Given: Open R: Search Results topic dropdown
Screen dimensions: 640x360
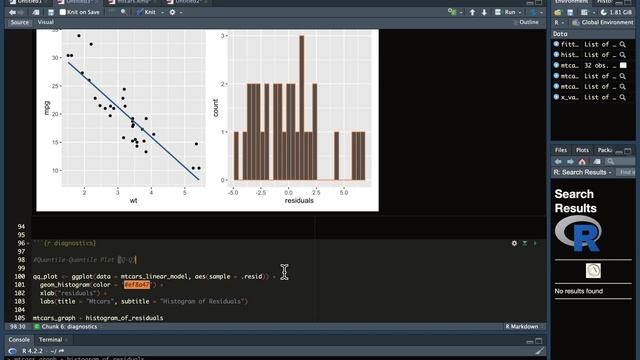Looking at the screenshot, I should coord(583,172).
